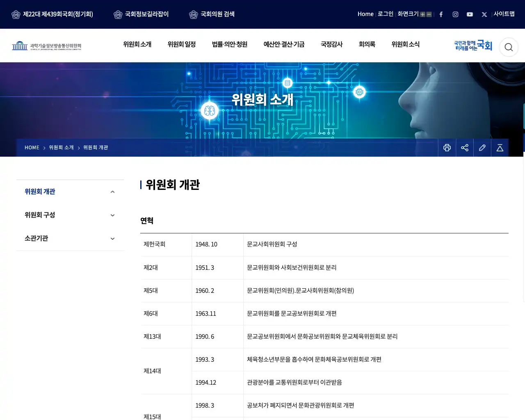Open the 사이트맵 link

(504, 14)
